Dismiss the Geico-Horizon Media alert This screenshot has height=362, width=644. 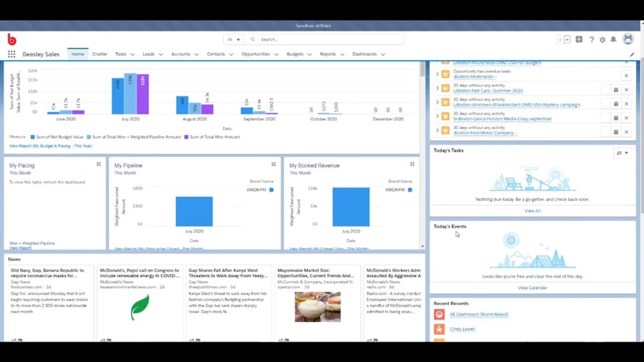(x=626, y=118)
